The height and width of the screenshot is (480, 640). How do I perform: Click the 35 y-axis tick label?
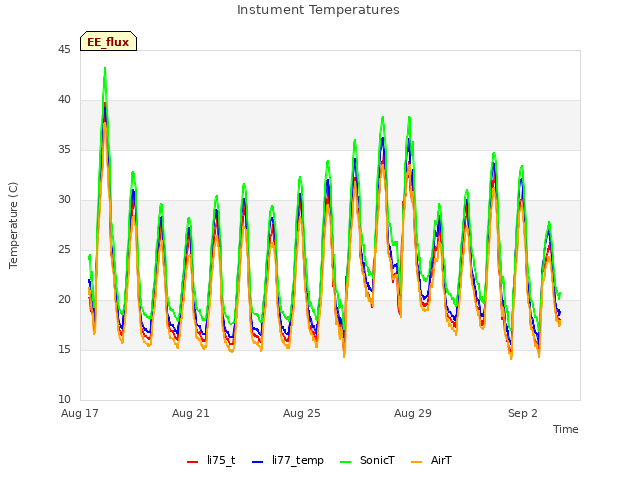click(x=64, y=150)
